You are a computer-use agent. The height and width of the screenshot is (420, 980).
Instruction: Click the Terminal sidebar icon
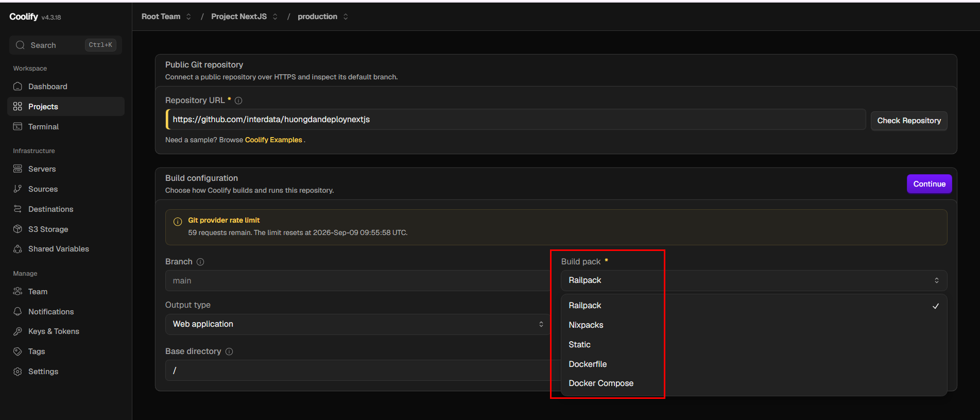pyautogui.click(x=18, y=126)
